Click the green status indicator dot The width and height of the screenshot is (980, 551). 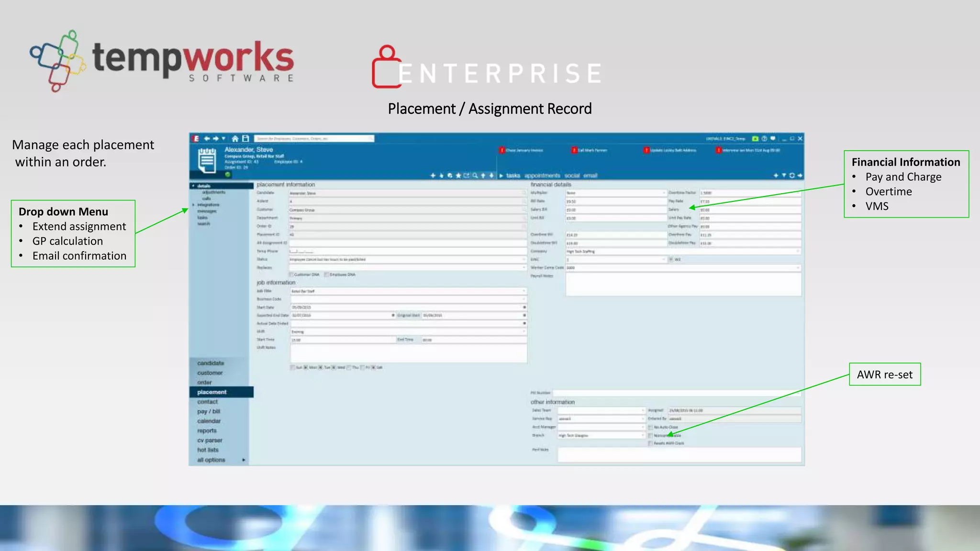pyautogui.click(x=228, y=175)
